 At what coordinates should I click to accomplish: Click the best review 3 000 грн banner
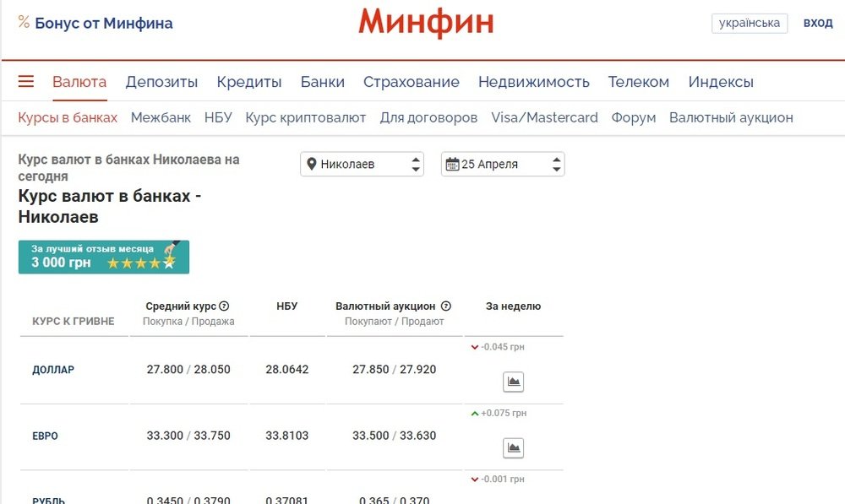pos(103,257)
